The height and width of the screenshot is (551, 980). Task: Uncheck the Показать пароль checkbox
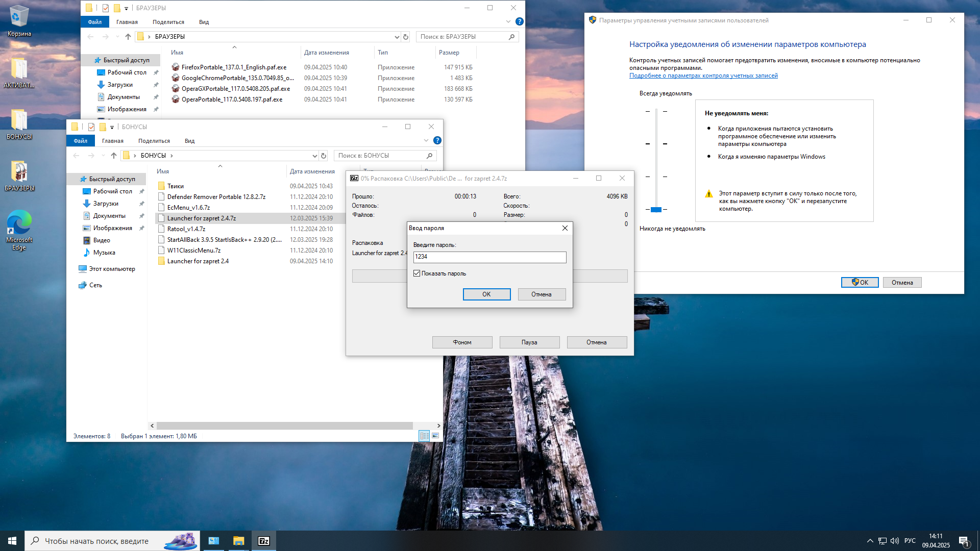coord(417,273)
